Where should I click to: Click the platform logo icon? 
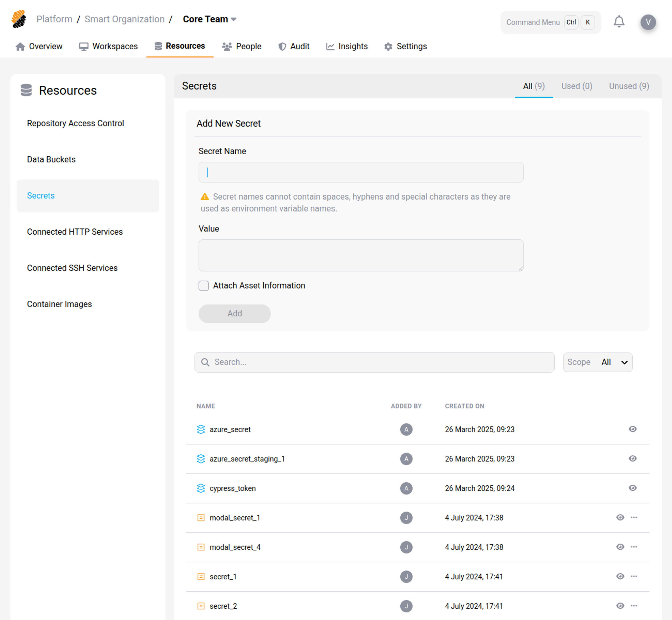[19, 19]
